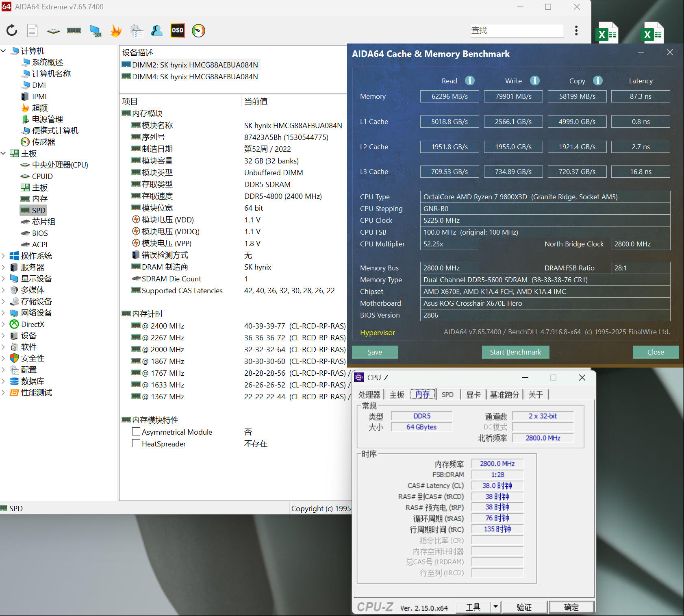Viewport: 684px width, 616px height.
Task: Open the three-dot menu in AIDA64
Action: tap(576, 30)
